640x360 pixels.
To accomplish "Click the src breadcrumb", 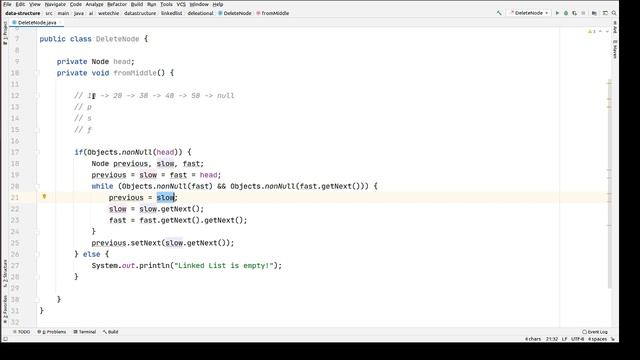I will pyautogui.click(x=49, y=13).
